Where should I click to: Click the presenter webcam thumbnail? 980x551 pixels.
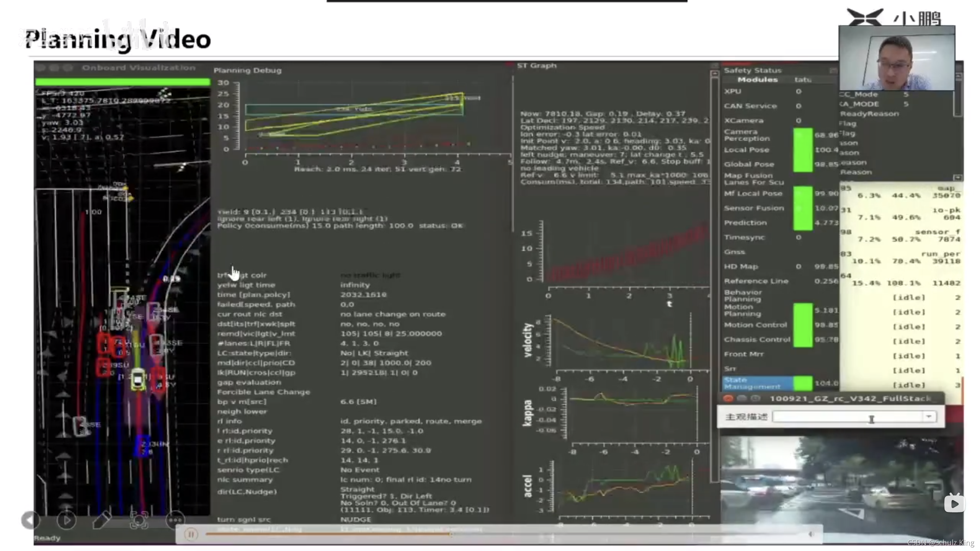(x=897, y=58)
